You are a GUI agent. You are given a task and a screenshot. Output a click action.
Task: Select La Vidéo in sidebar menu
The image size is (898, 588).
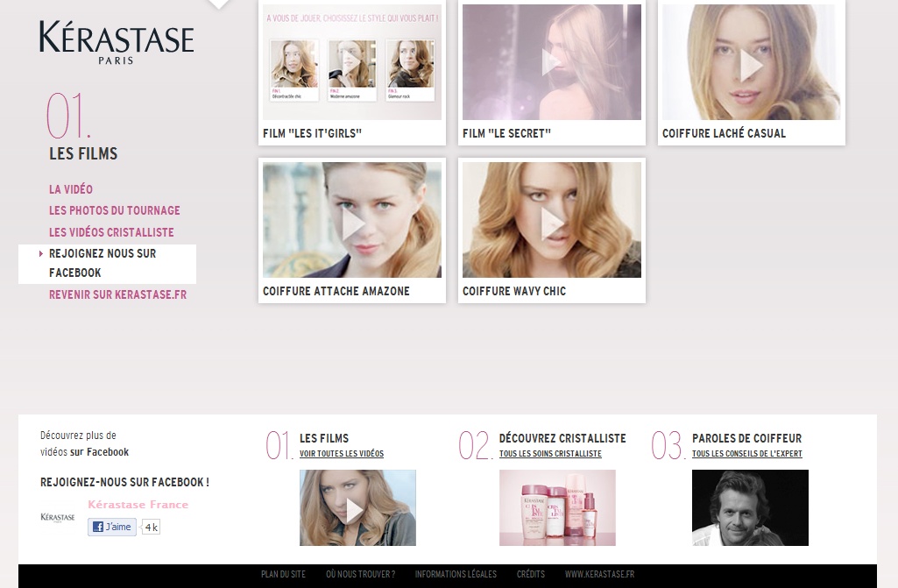[x=71, y=189]
